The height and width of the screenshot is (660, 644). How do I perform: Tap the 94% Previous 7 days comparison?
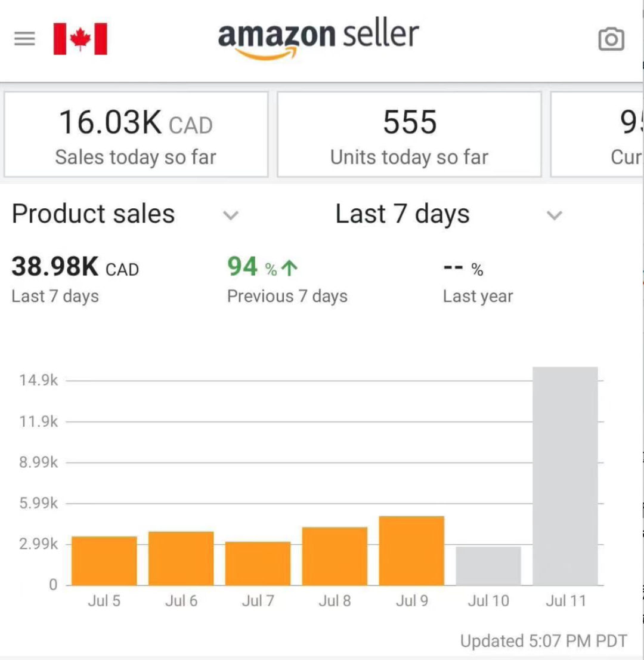(x=287, y=279)
